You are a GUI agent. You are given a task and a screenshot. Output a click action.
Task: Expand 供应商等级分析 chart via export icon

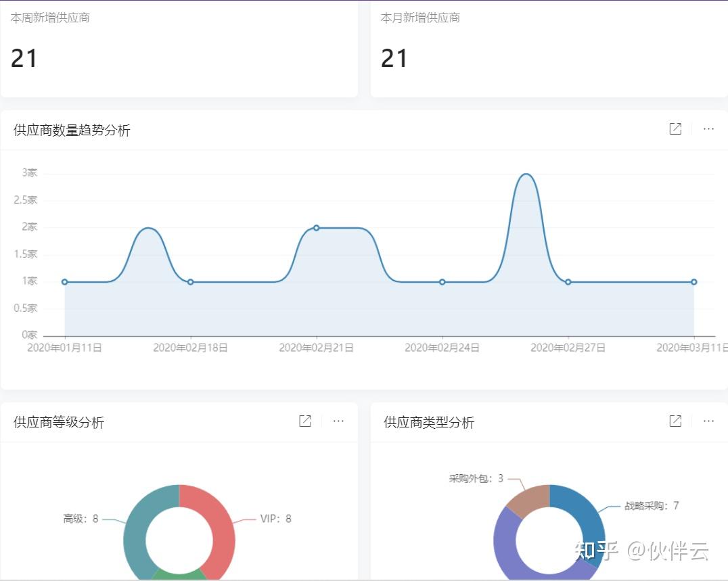pyautogui.click(x=305, y=421)
